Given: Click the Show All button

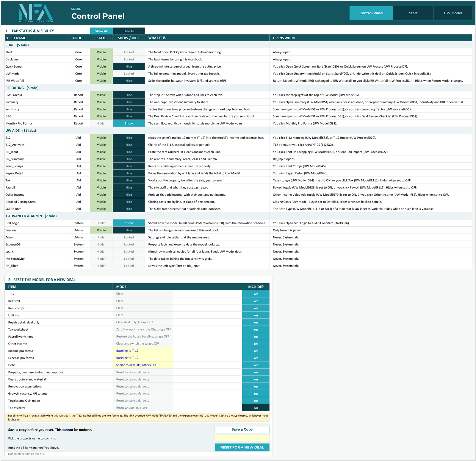Looking at the screenshot, I should (x=101, y=31).
